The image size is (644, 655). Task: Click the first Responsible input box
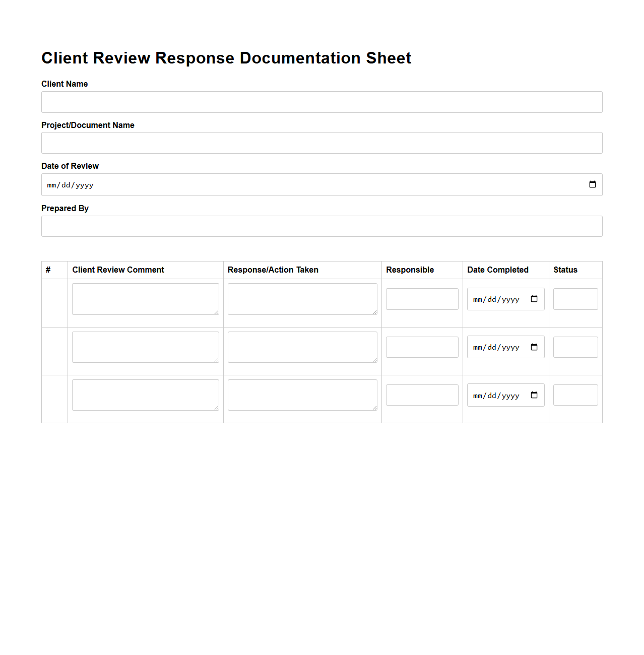pos(422,298)
